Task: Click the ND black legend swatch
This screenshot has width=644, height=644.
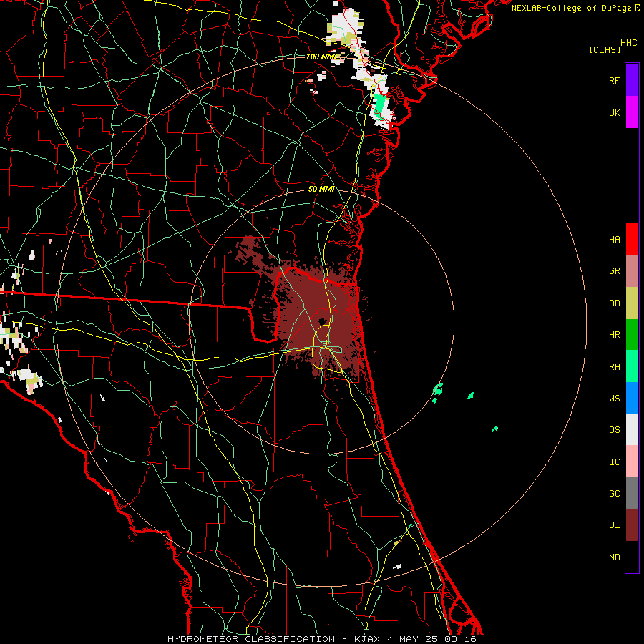Action: [632, 557]
